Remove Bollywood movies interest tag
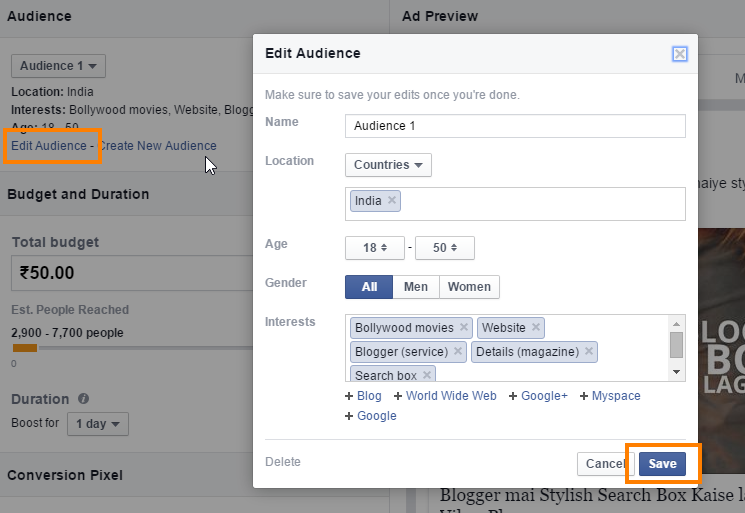This screenshot has width=745, height=513. tap(464, 327)
